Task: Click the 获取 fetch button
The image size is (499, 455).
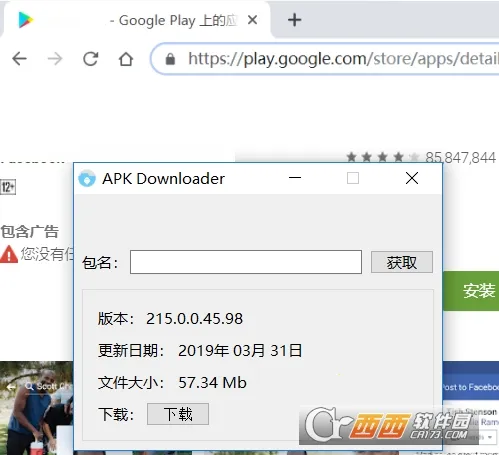Action: point(402,262)
